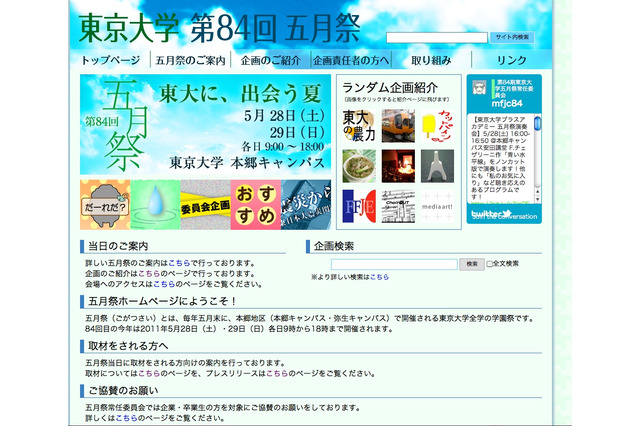Screen dimensions: 640x426
Task: Click the water droplet banner icon
Action: click(x=155, y=205)
